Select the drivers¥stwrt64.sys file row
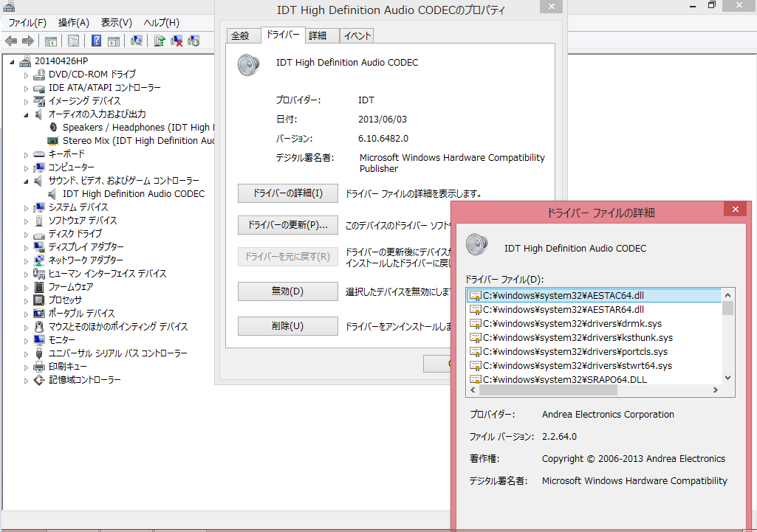The height and width of the screenshot is (532, 757). pyautogui.click(x=595, y=365)
